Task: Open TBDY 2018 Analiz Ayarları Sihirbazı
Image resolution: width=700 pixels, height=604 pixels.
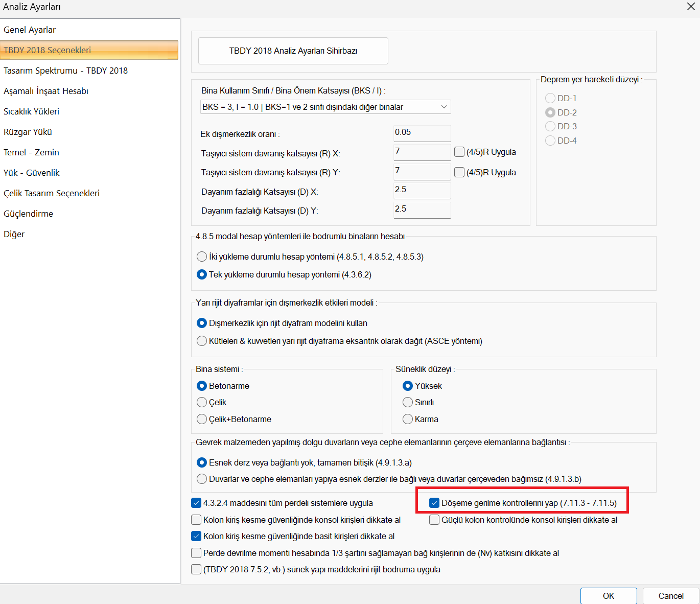Action: click(293, 51)
